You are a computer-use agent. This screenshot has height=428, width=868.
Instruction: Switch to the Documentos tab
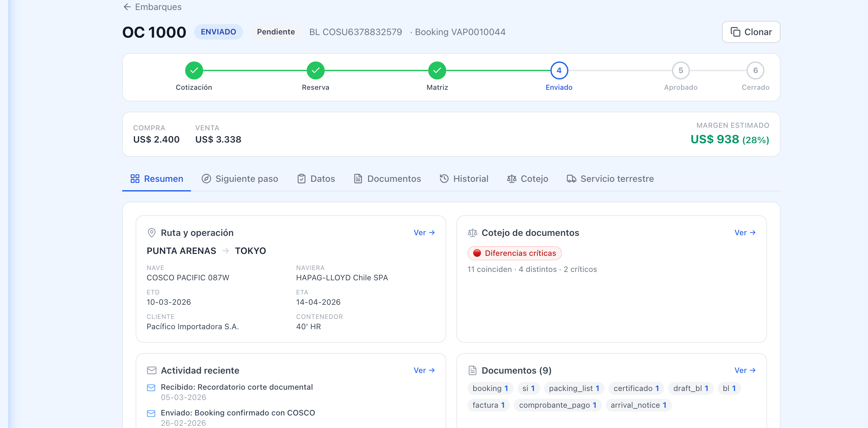point(387,179)
